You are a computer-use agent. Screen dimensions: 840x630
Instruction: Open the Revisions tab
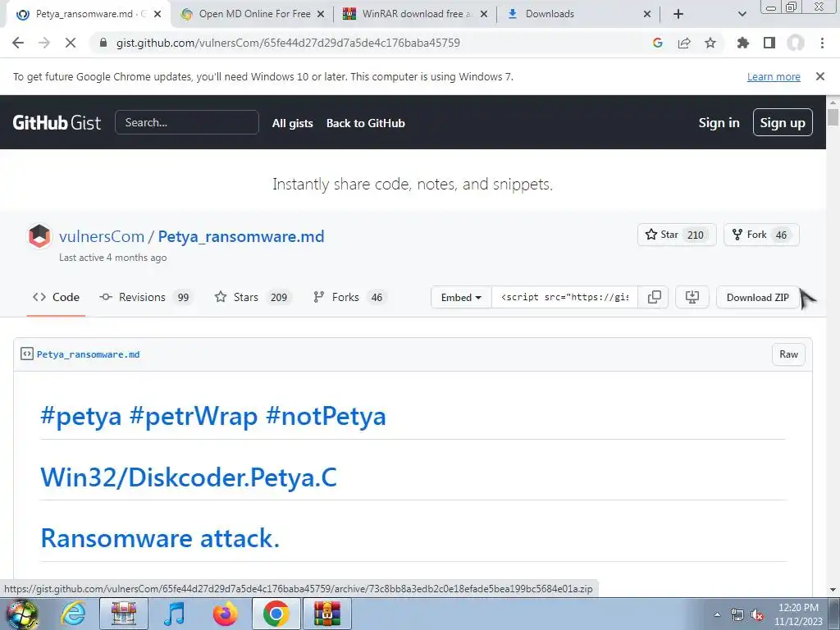click(x=145, y=297)
